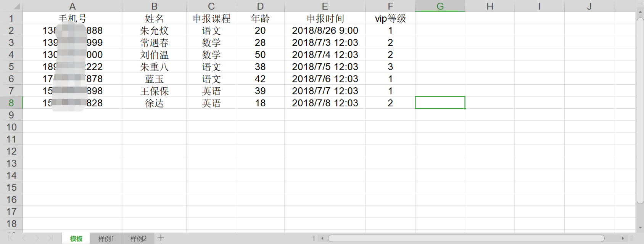Select the cell containing 刘伯温
This screenshot has height=244, width=644.
click(154, 55)
